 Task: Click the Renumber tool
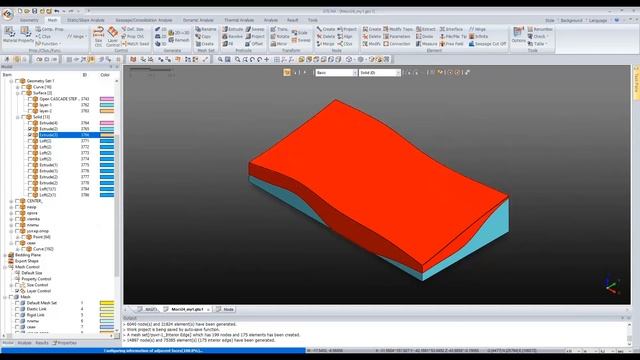point(540,29)
